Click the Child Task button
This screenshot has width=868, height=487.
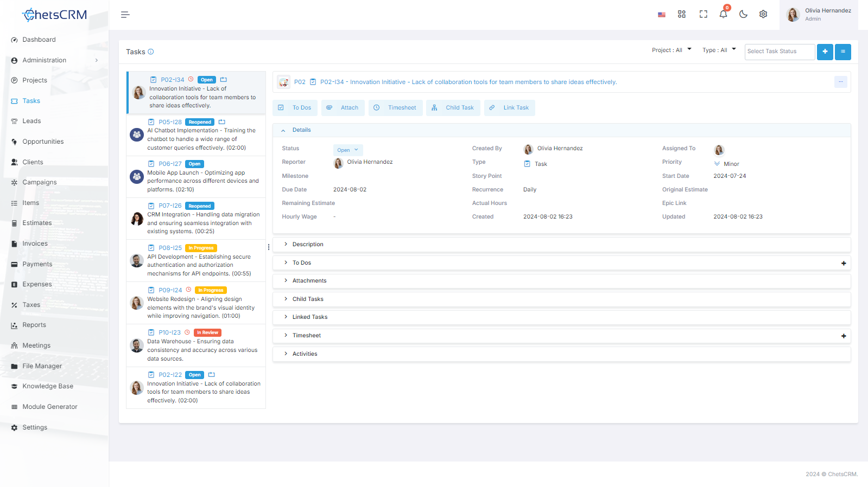(453, 108)
